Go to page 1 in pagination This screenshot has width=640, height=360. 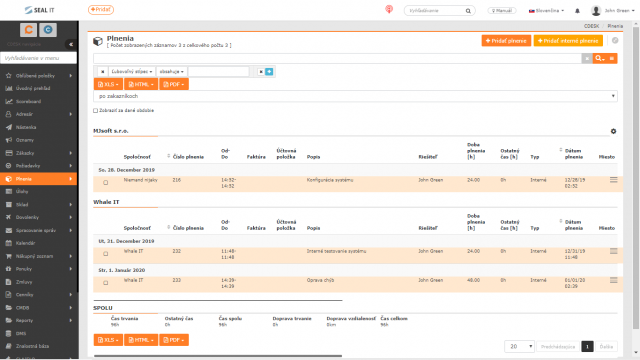[x=587, y=347]
